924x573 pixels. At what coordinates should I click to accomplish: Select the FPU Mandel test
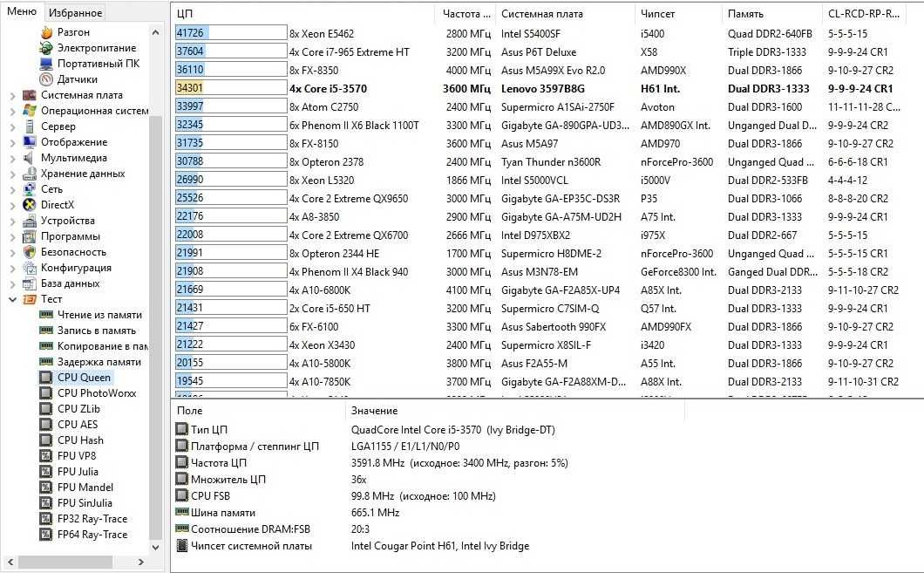(x=85, y=488)
